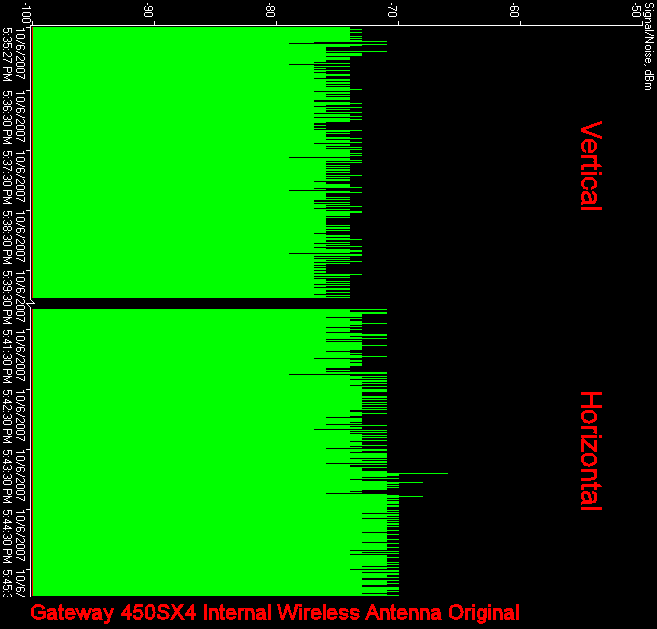The width and height of the screenshot is (657, 629).
Task: Click the "5:39:30 PM" timestamp
Action: pos(7,298)
